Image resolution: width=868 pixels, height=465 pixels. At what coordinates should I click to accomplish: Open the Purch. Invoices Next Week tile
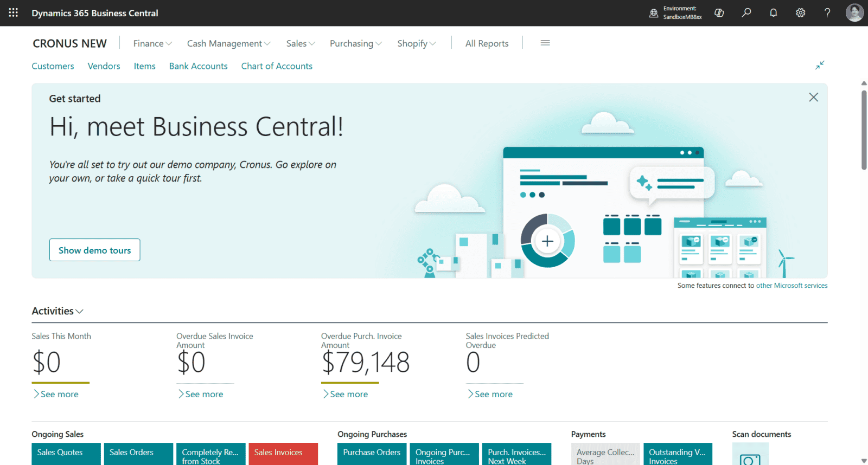click(x=516, y=454)
